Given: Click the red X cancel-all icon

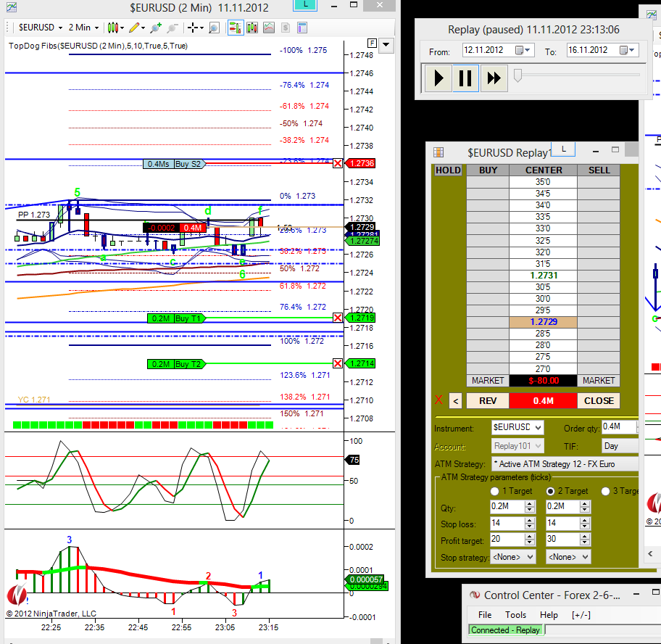Looking at the screenshot, I should [x=438, y=400].
